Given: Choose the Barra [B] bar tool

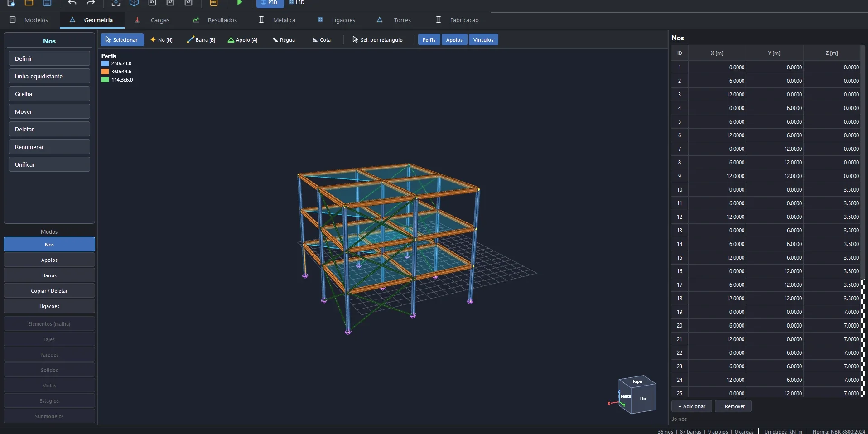Looking at the screenshot, I should (201, 40).
